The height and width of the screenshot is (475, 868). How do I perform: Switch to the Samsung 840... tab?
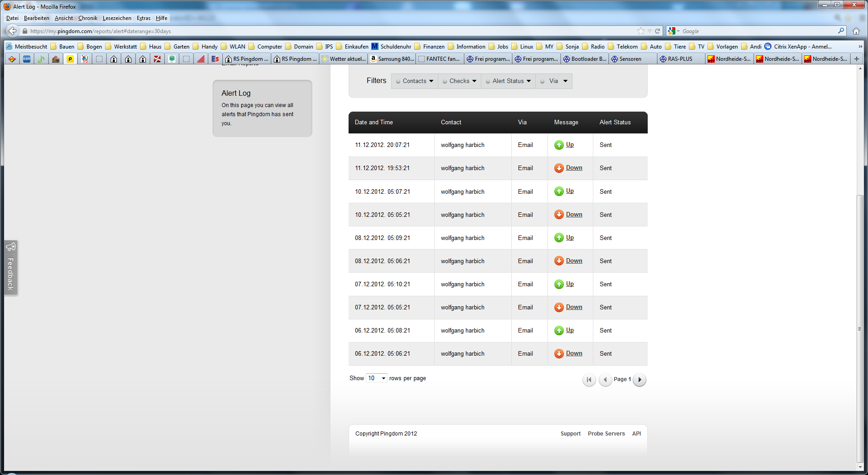point(392,59)
